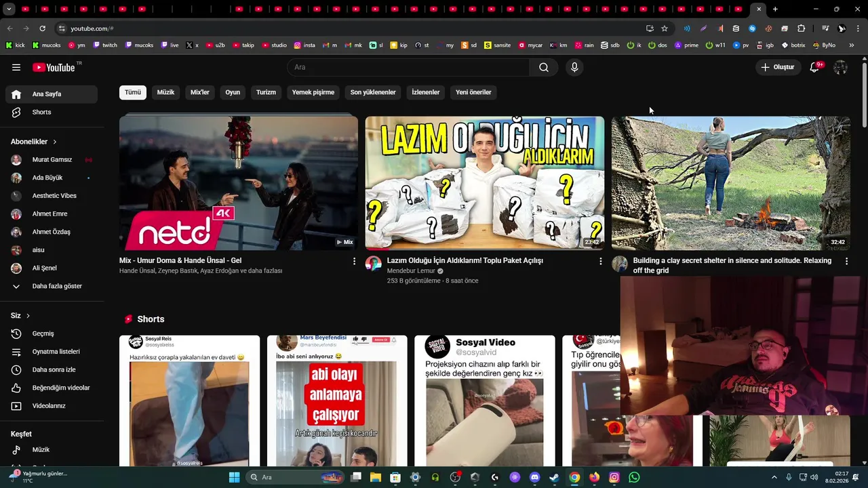Viewport: 868px width, 488px height.
Task: Open the YouTube hamburger guide menu
Action: (x=16, y=67)
